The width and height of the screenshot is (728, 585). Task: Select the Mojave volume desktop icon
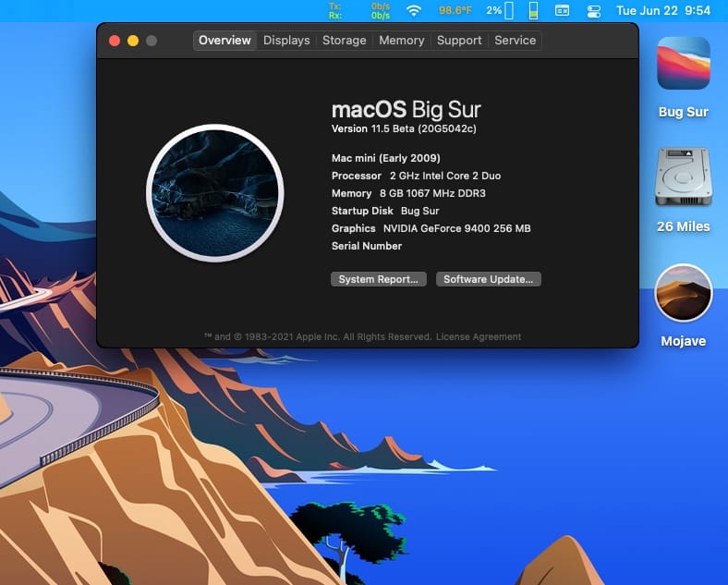click(684, 292)
